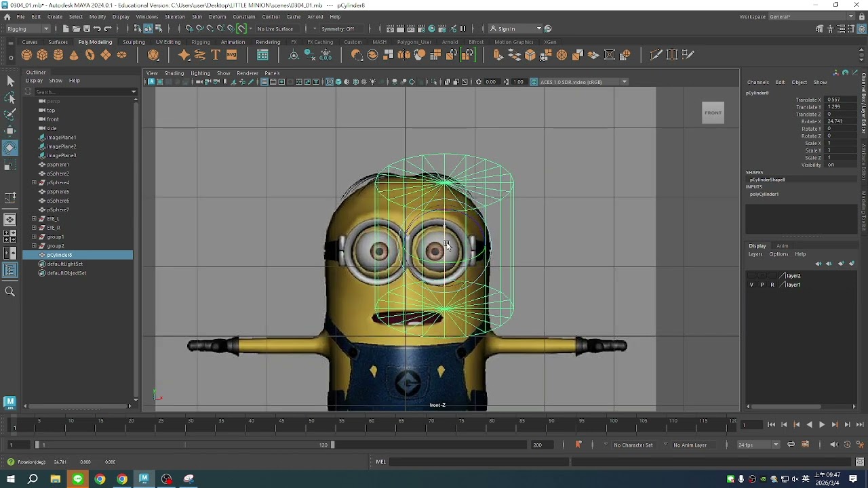Activate the Rotate tool in toolbox

(10, 148)
